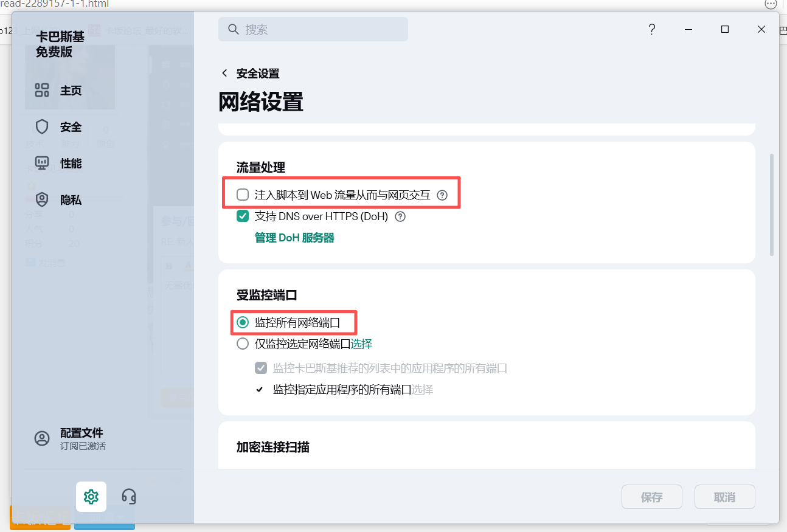Viewport: 787px width, 532px height.
Task: Select 仅监控选定网络端口 radio button
Action: (243, 344)
